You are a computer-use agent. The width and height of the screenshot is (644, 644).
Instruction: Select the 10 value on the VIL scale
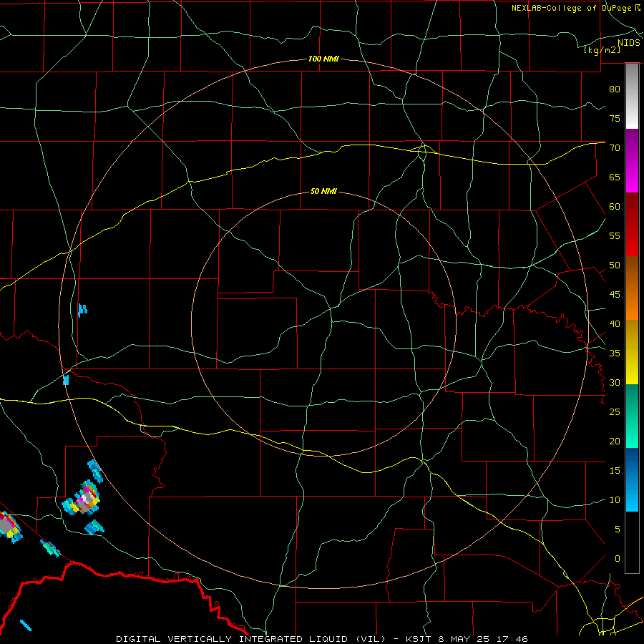[x=615, y=500]
